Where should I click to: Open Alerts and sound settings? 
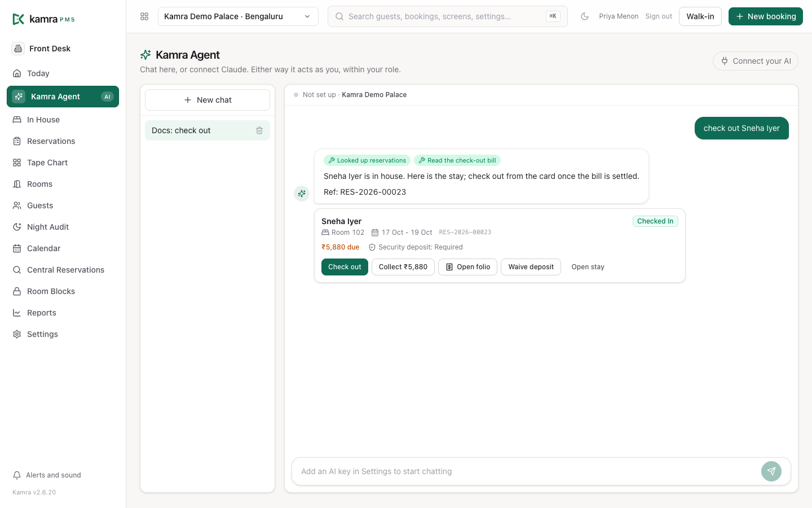tap(47, 475)
